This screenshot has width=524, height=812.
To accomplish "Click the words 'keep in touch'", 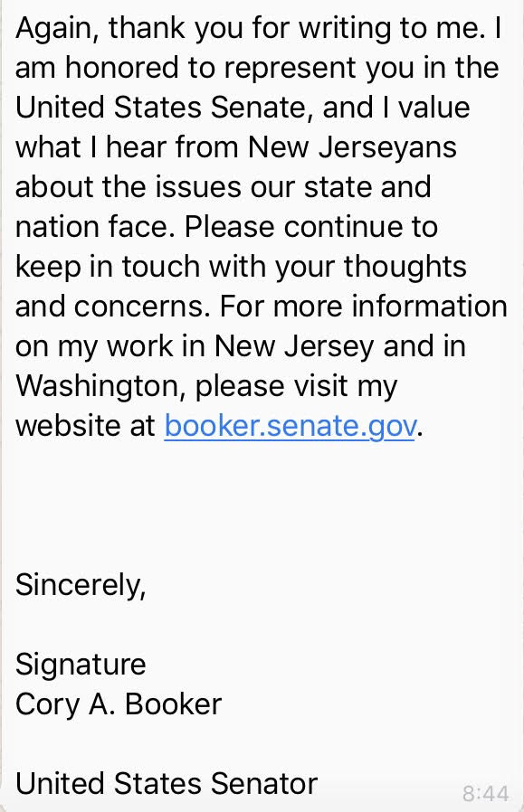I will tap(108, 267).
